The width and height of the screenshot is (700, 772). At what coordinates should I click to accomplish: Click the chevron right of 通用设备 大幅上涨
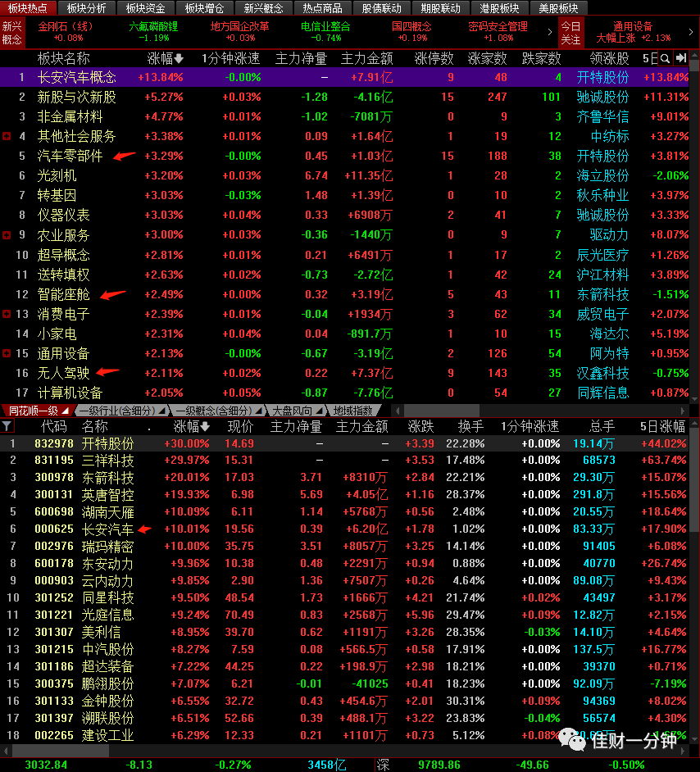coord(691,32)
